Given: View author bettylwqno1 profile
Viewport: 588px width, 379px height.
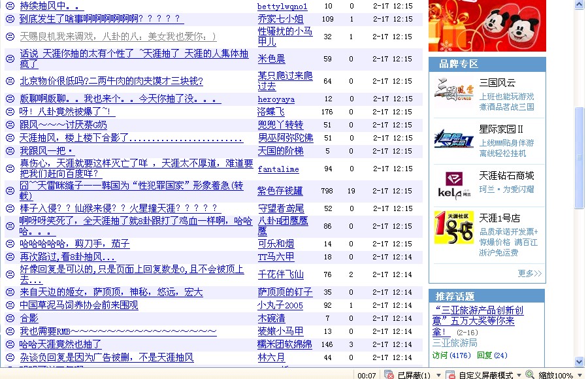Looking at the screenshot, I should pos(282,6).
